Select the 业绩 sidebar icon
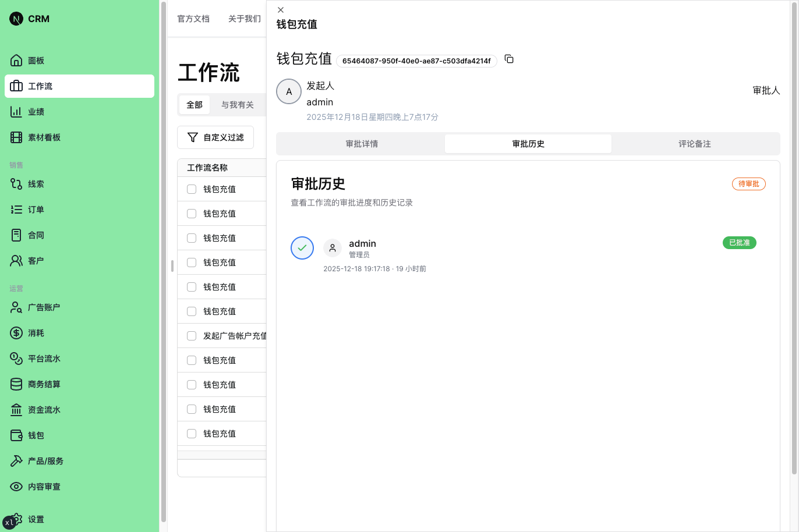Screen dimensions: 799x532 pyautogui.click(x=35, y=112)
